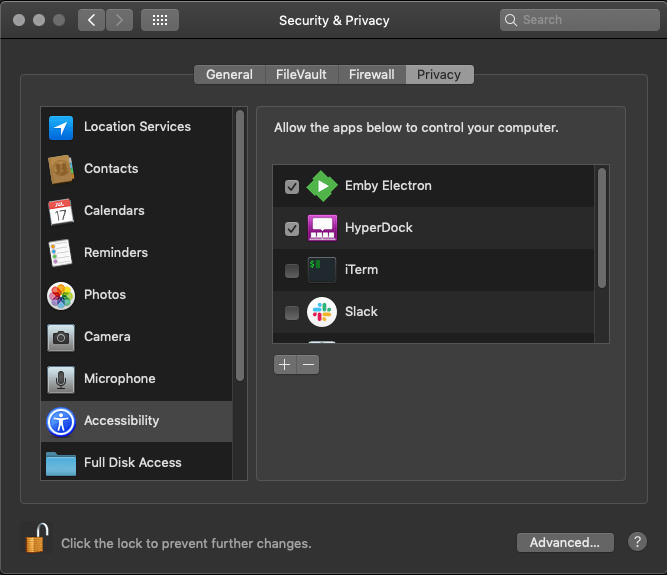The image size is (667, 575).
Task: Click the Full Disk Access folder icon
Action: 61,464
